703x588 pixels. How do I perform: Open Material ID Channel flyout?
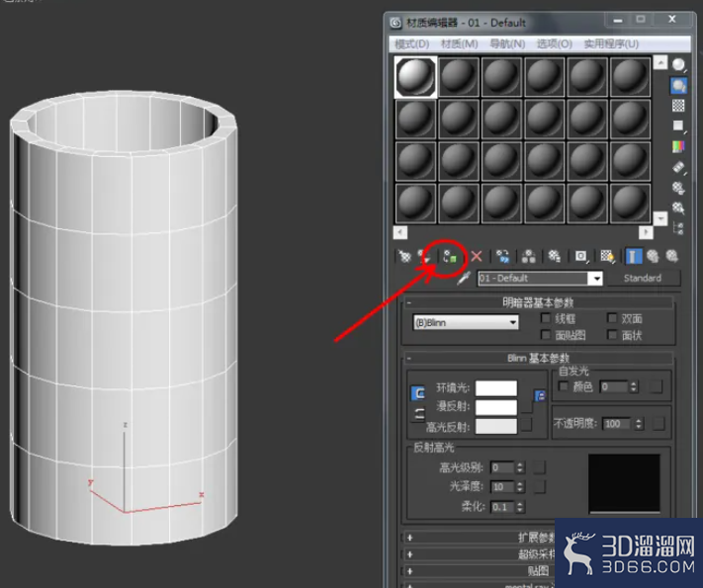click(581, 256)
